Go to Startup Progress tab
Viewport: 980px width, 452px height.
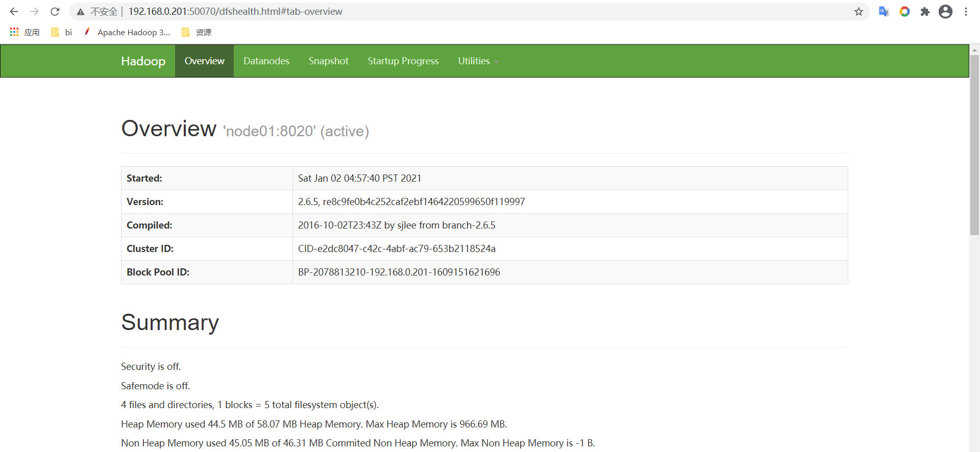pos(403,61)
